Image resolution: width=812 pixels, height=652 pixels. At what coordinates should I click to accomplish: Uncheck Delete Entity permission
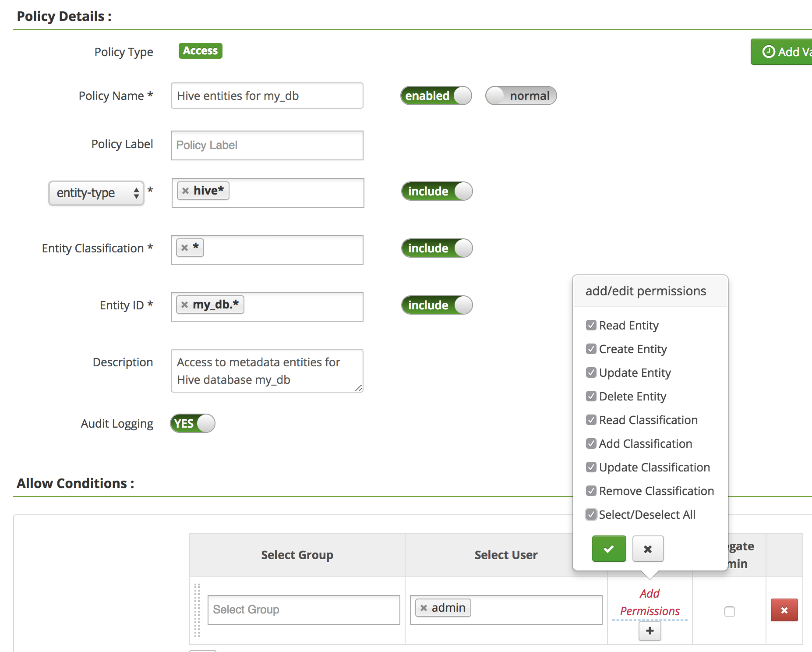tap(591, 396)
